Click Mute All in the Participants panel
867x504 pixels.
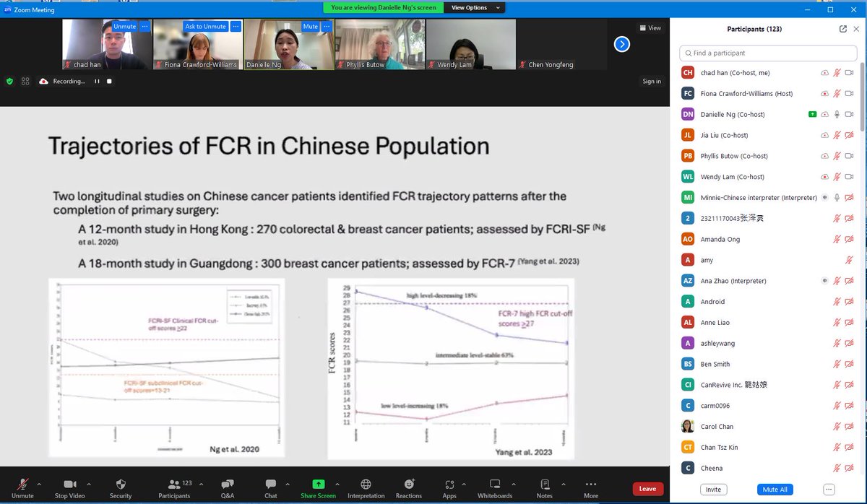pos(775,490)
